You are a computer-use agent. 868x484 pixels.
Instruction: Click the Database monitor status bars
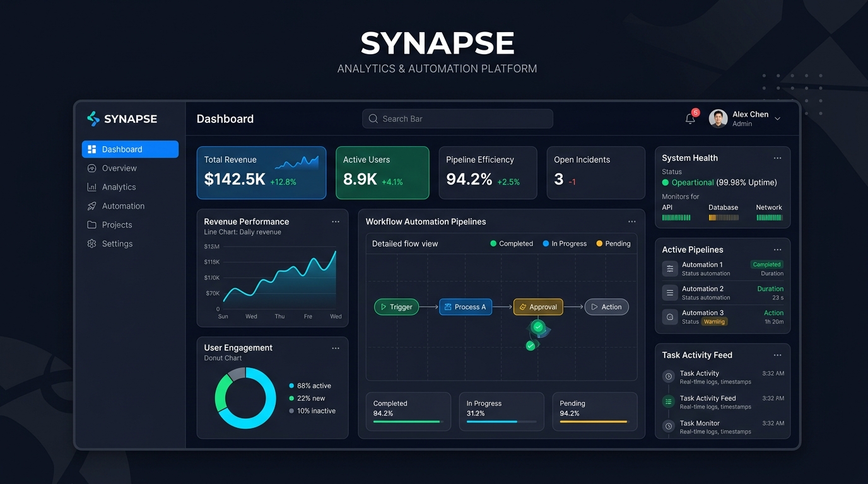pyautogui.click(x=724, y=217)
